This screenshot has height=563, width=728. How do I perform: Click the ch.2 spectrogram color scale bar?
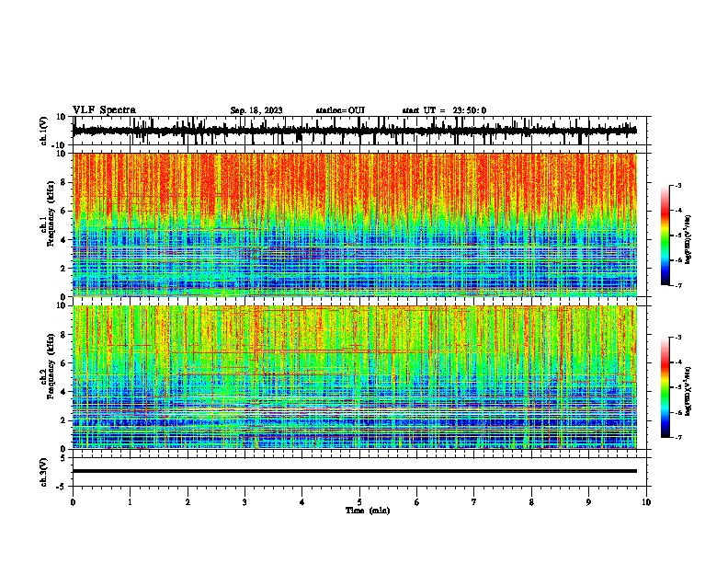coord(665,387)
